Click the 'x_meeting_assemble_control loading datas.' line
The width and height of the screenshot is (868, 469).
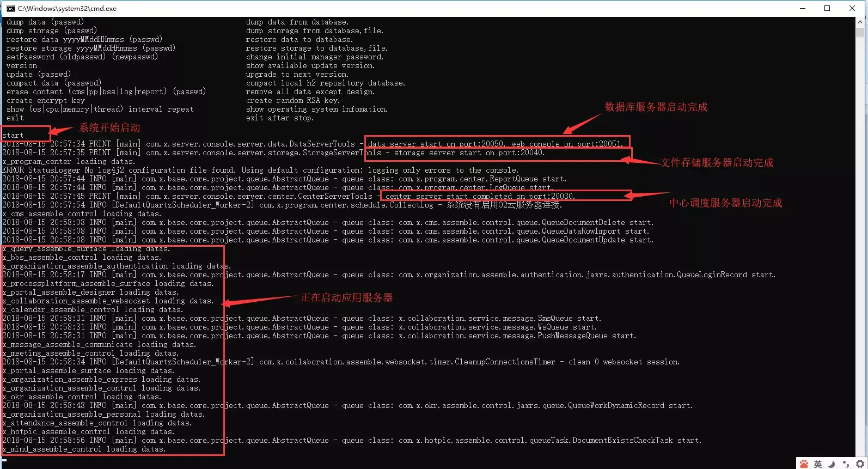[90, 354]
